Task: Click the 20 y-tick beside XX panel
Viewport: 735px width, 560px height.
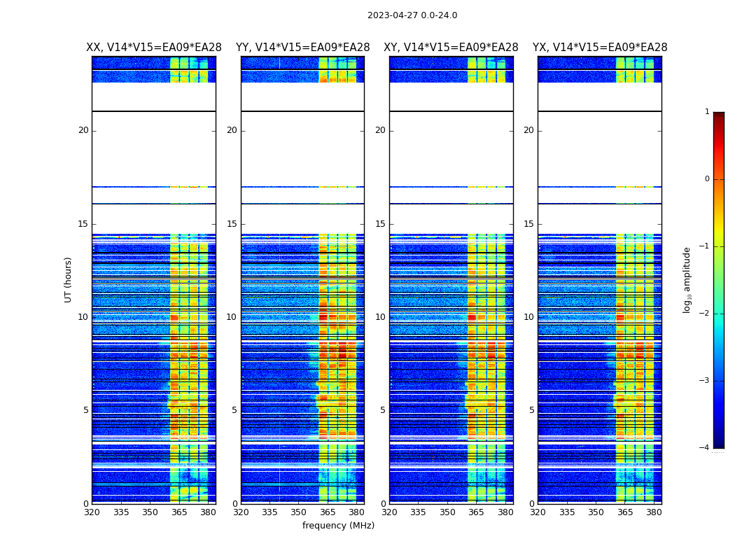Action: 83,130
